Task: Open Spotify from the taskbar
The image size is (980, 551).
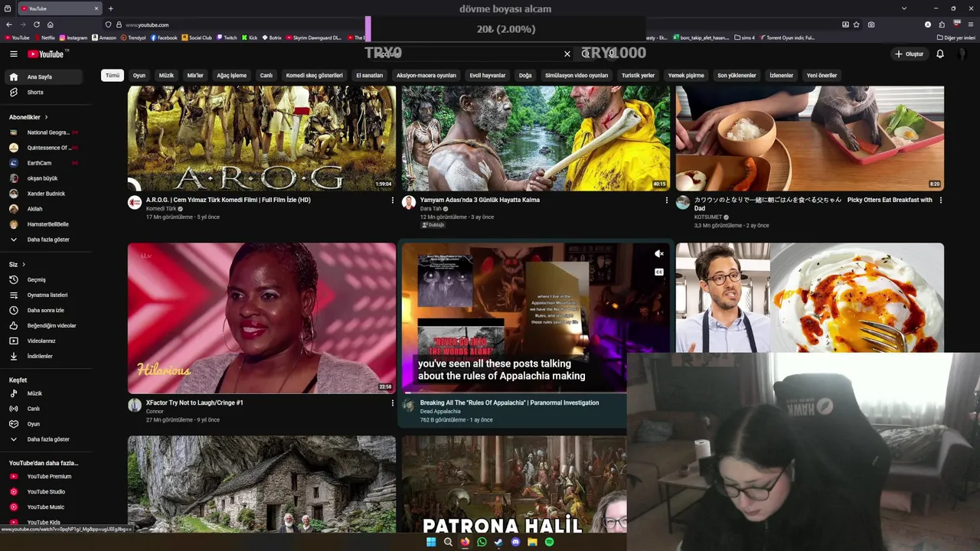Action: (x=549, y=542)
